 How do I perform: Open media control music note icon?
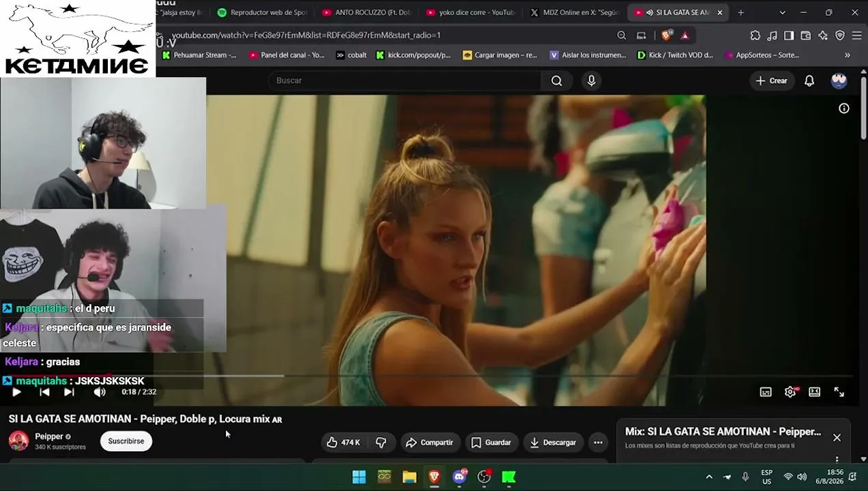(x=772, y=35)
